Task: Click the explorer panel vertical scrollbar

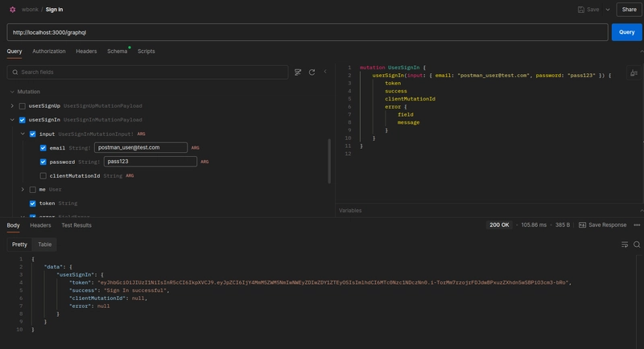Action: click(x=329, y=161)
